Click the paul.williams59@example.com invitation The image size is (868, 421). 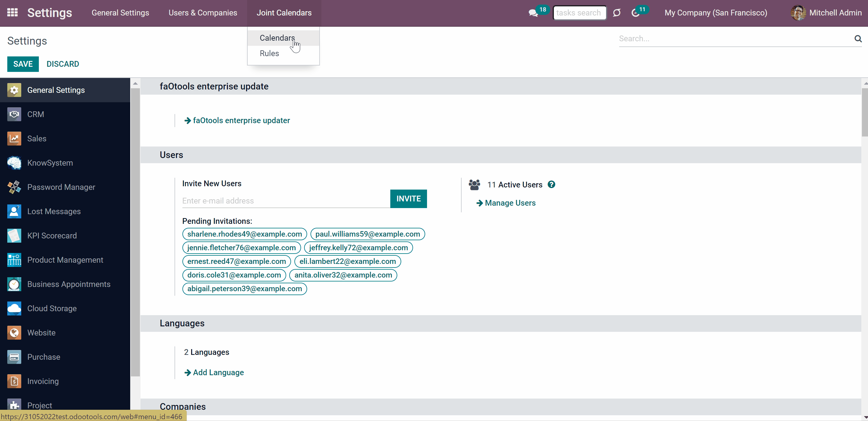pyautogui.click(x=368, y=234)
